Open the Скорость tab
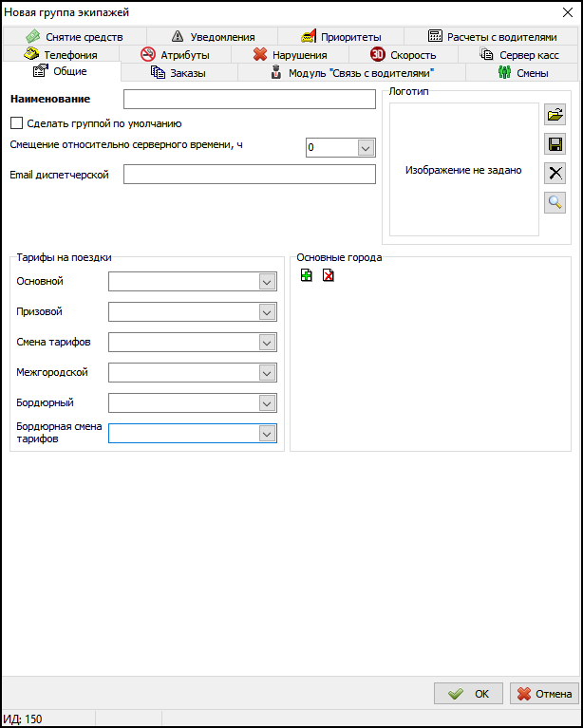The height and width of the screenshot is (728, 583). 404,55
